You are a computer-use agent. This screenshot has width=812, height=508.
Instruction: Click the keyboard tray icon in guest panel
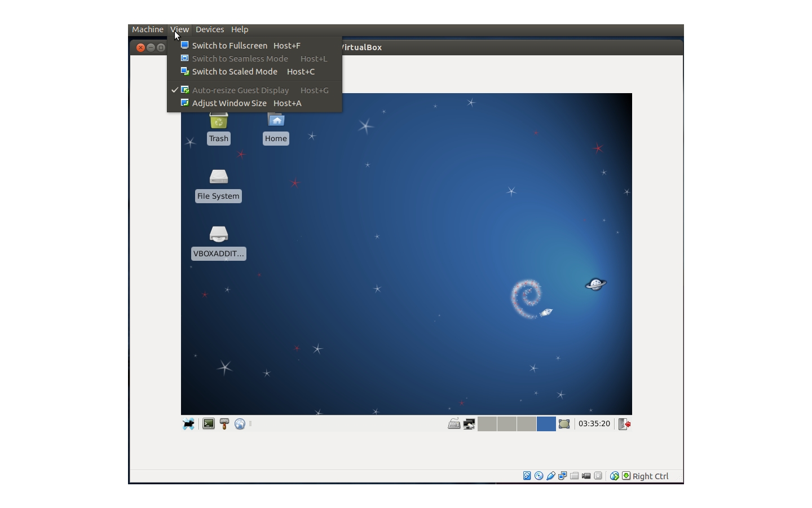[x=454, y=424]
